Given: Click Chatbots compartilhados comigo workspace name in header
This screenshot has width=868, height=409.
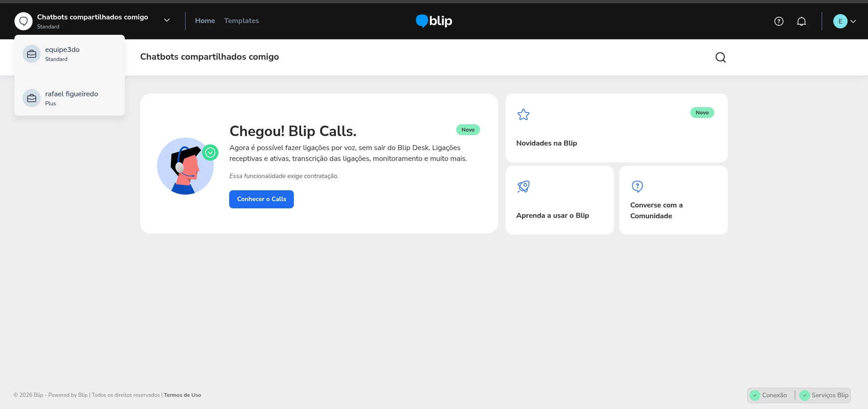Looking at the screenshot, I should pyautogui.click(x=93, y=17).
